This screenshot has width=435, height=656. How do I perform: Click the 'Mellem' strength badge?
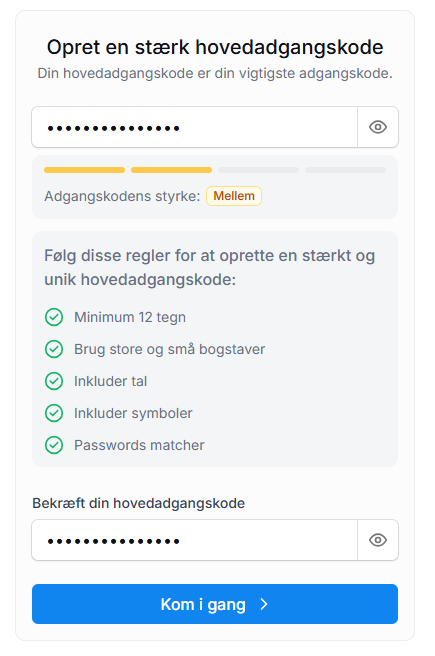click(234, 196)
